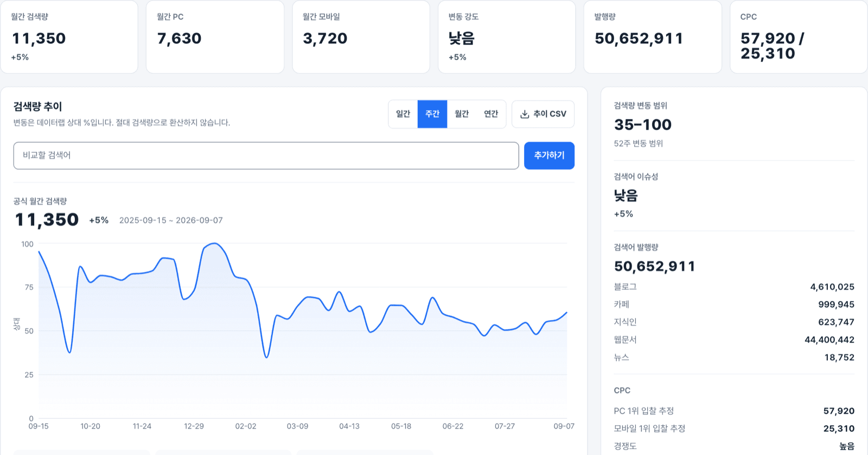Image resolution: width=868 pixels, height=455 pixels.
Task: Click the chart end point at 09-07
Action: click(x=567, y=312)
